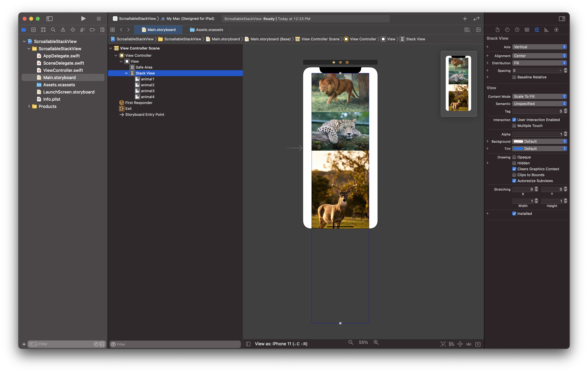Enable the Clips to Bounds checkbox
This screenshot has height=373, width=588.
tap(514, 175)
